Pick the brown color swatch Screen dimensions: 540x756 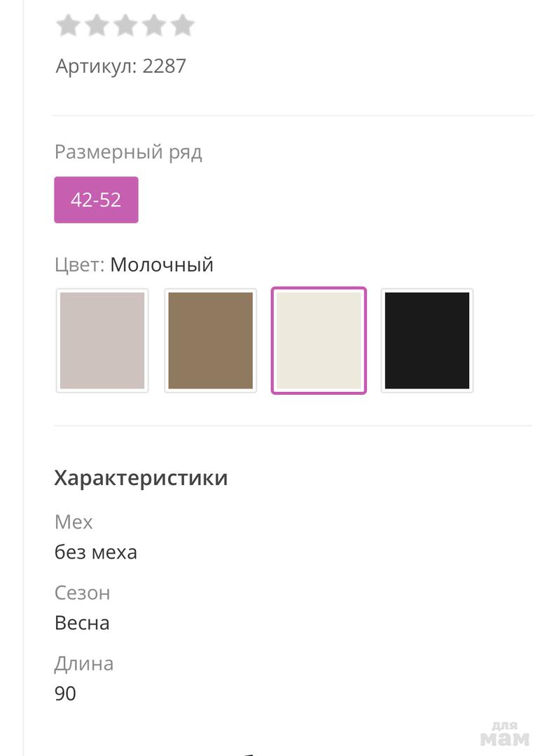(x=210, y=341)
